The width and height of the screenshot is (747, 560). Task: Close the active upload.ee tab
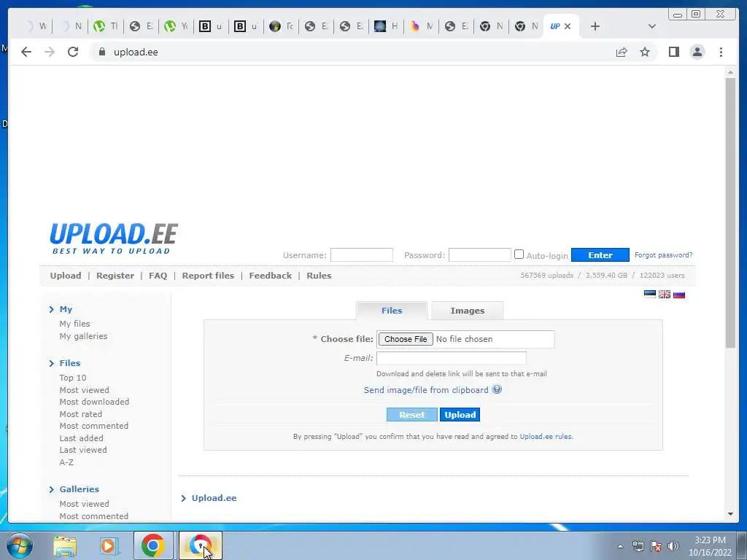[568, 26]
